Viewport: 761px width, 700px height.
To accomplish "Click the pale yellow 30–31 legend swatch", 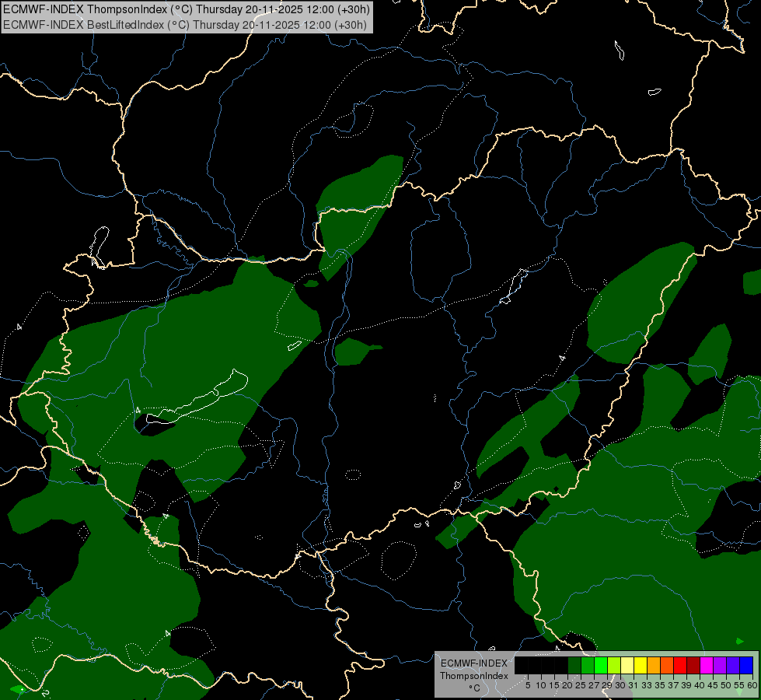I will tap(627, 665).
